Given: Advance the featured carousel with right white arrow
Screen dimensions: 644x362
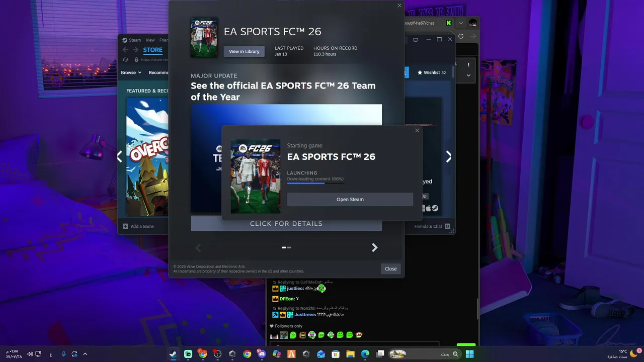Looking at the screenshot, I should (x=448, y=157).
